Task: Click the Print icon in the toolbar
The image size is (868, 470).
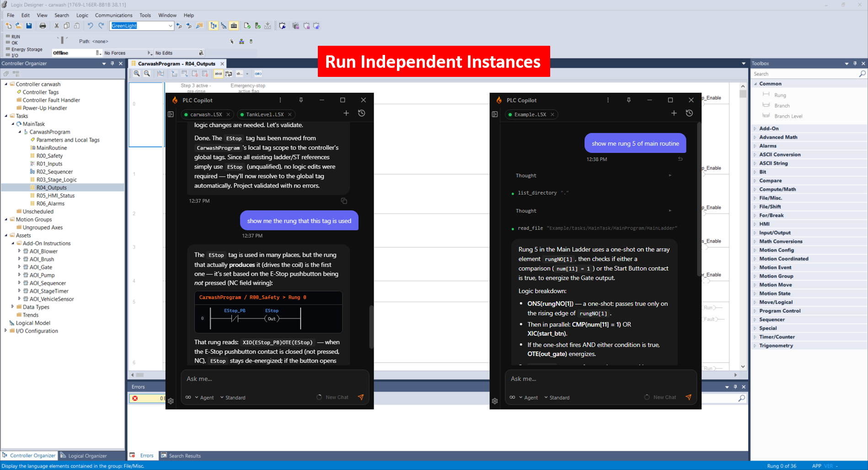Action: 43,26
